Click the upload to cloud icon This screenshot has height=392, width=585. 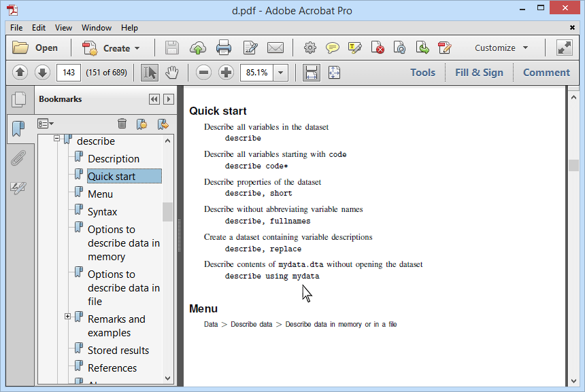click(x=198, y=48)
